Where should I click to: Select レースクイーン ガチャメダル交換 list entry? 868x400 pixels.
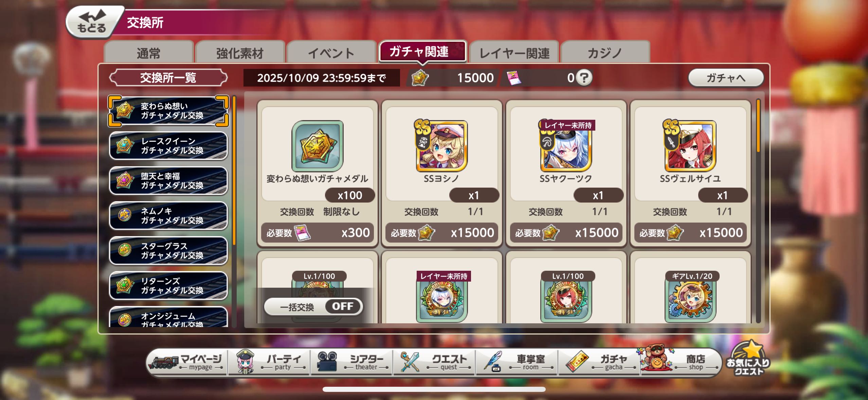click(x=168, y=146)
